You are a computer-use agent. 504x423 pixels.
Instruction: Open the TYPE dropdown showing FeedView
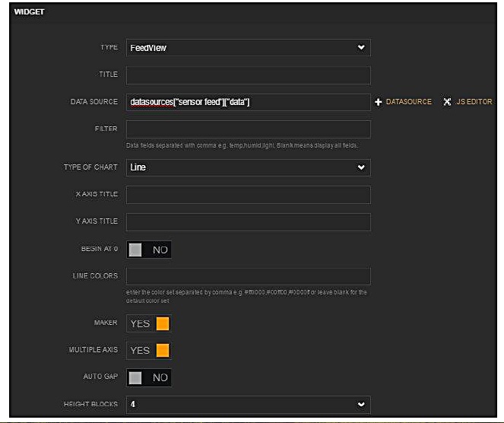tap(248, 47)
